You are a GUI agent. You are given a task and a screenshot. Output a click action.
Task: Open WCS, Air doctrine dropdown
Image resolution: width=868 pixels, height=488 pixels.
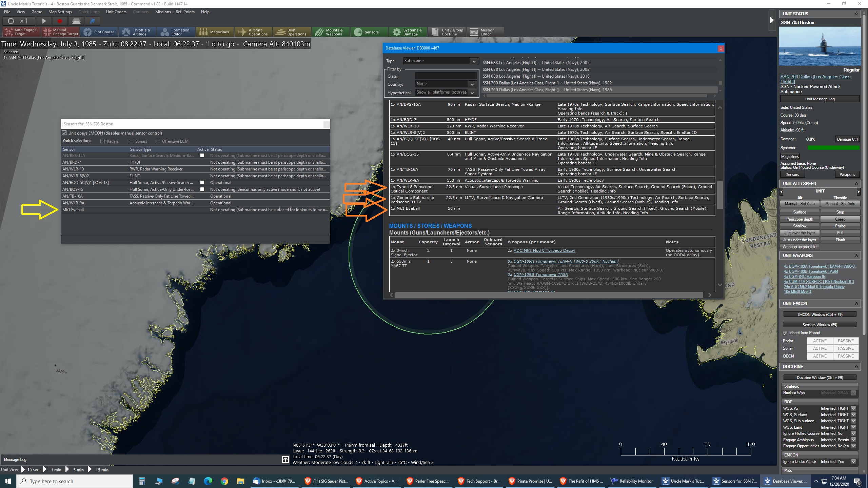[853, 408]
